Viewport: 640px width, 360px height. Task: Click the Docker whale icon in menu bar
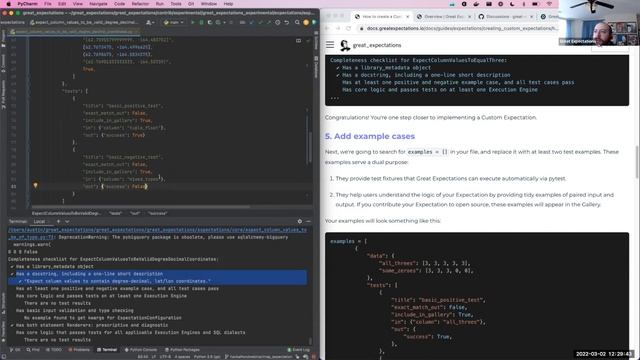(476, 4)
